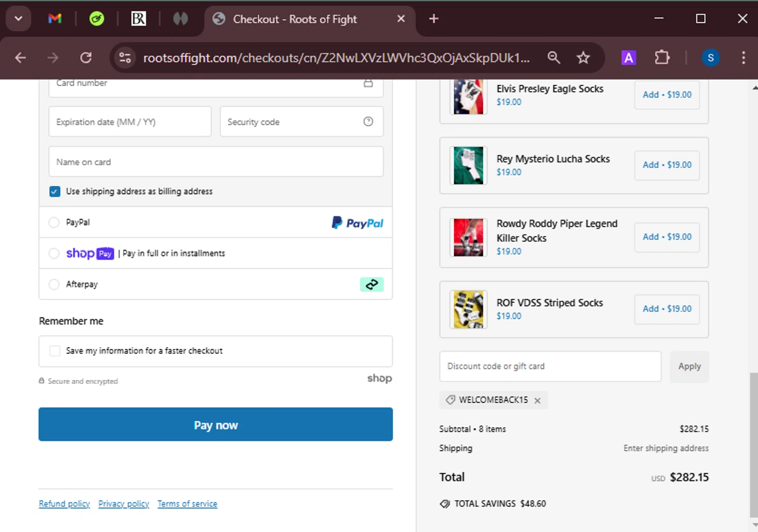
Task: Open the Gmail pinned tab
Action: point(55,19)
